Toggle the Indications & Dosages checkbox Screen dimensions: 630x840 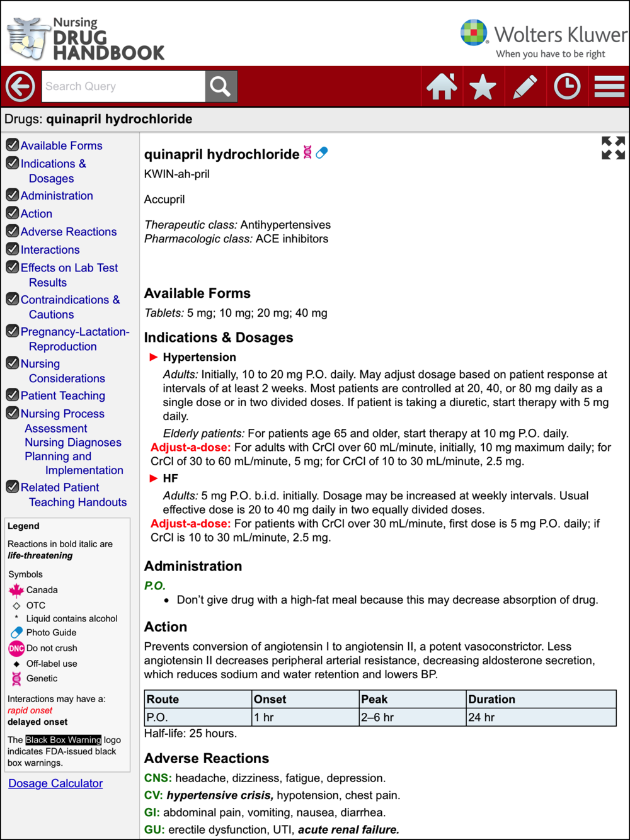pyautogui.click(x=12, y=163)
